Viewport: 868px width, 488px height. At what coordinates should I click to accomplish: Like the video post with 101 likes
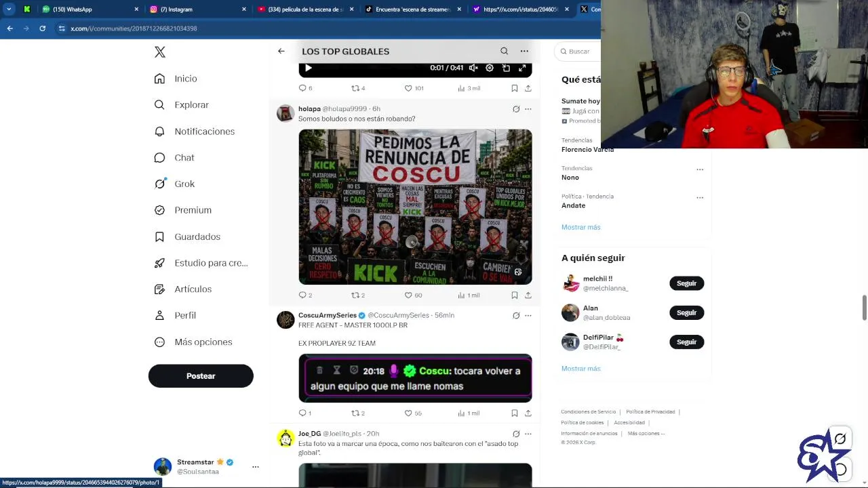[414, 88]
